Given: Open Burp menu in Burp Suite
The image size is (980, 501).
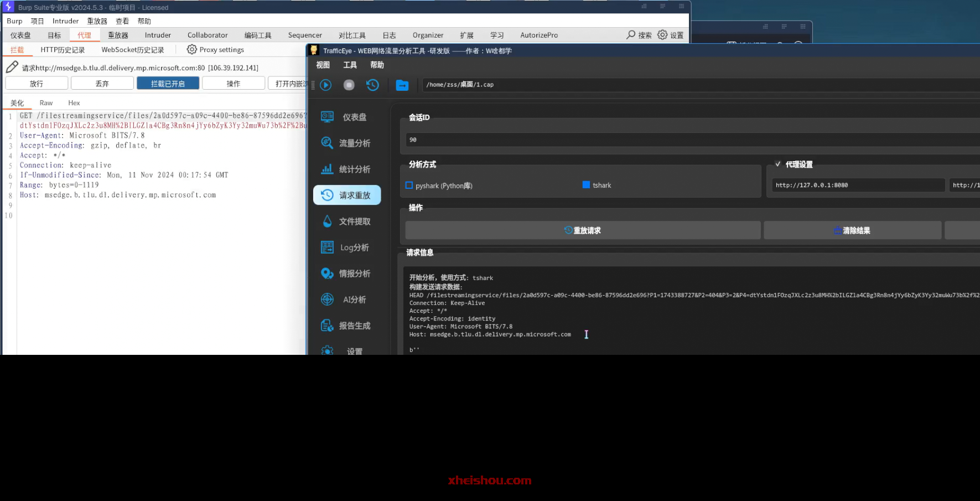Looking at the screenshot, I should coord(14,21).
